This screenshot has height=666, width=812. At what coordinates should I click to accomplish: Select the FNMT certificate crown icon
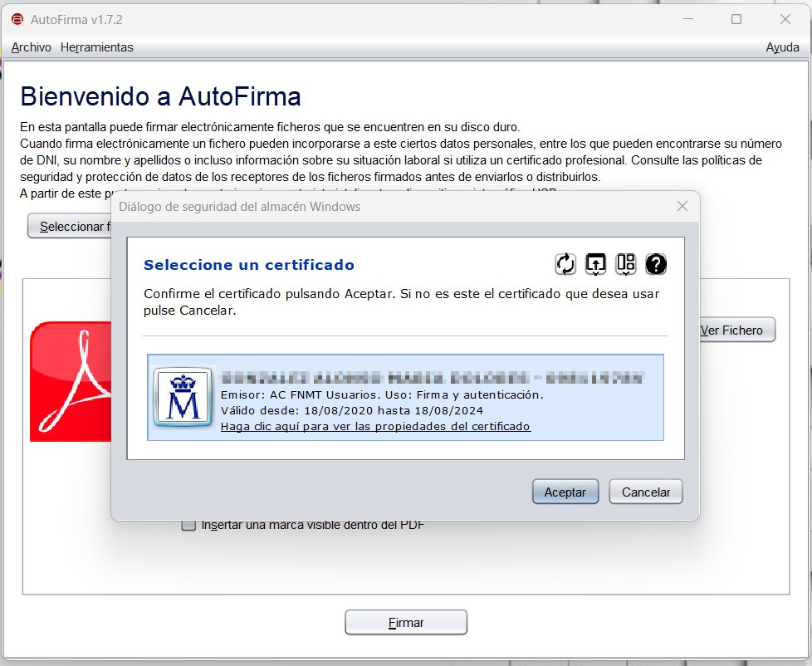coord(183,397)
